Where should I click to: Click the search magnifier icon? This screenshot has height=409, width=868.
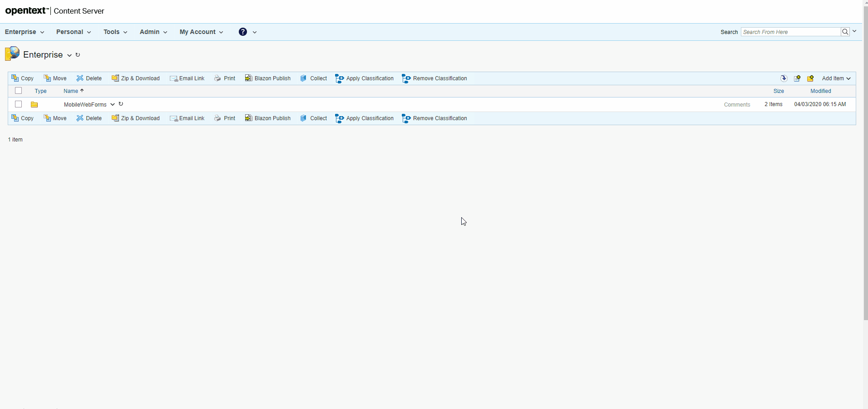[x=845, y=32]
